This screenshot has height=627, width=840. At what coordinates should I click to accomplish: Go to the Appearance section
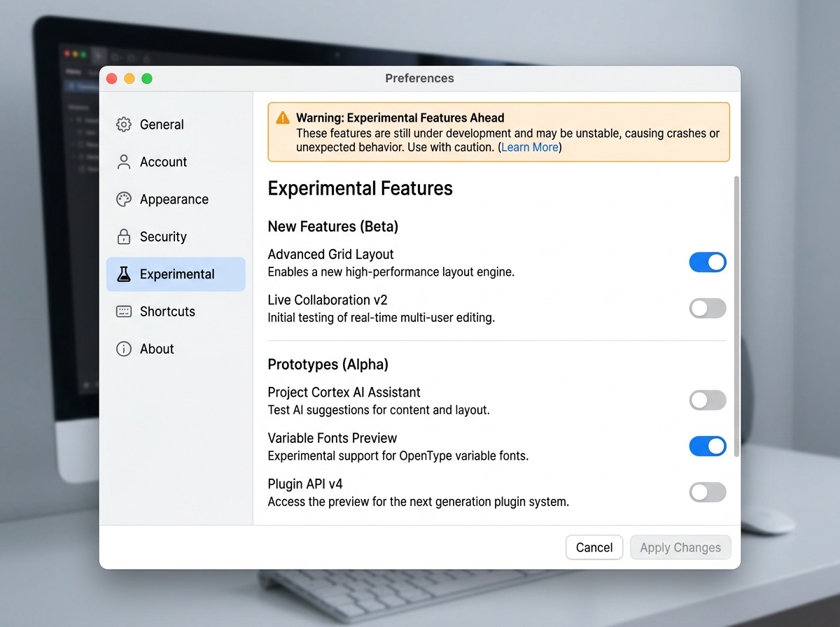[x=176, y=199]
